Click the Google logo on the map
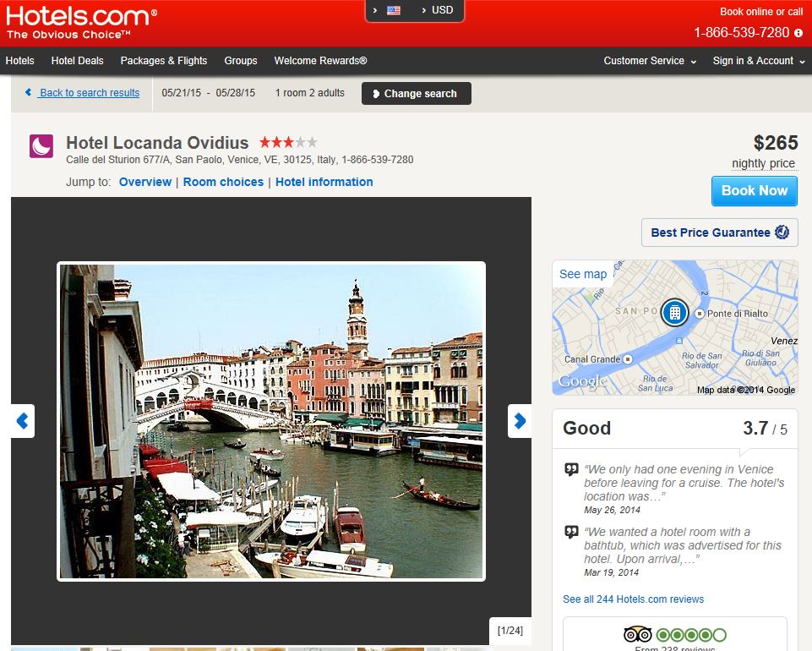 point(582,382)
